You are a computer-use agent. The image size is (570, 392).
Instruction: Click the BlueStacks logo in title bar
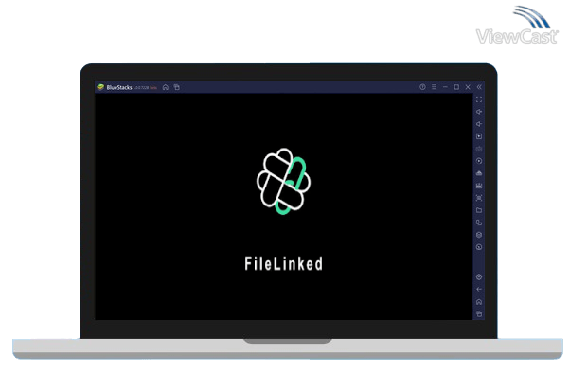pyautogui.click(x=100, y=87)
